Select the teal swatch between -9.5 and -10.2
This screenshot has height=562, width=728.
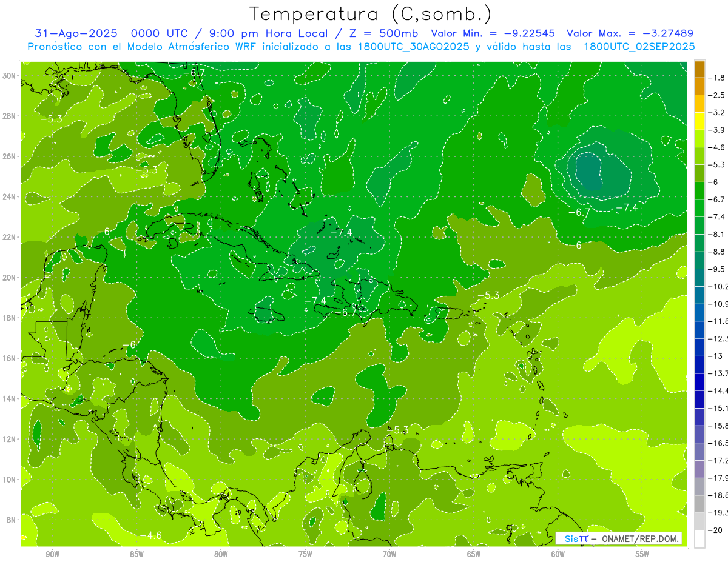point(699,278)
